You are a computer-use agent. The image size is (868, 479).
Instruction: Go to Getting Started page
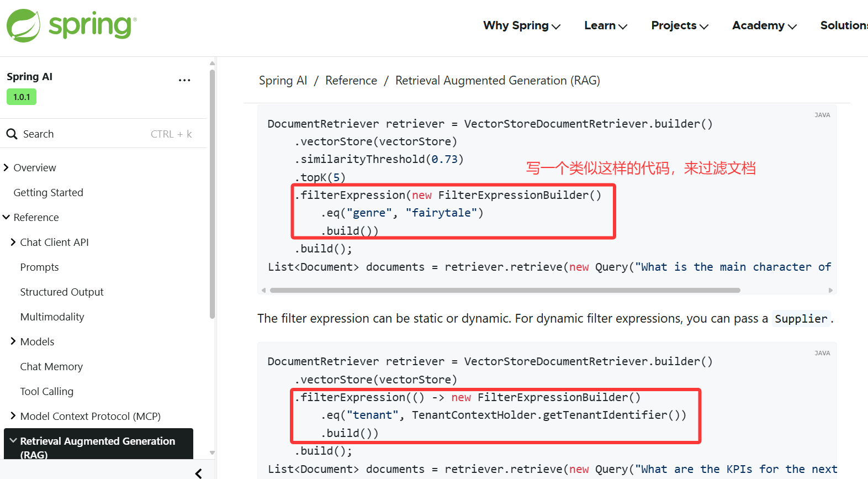(49, 192)
